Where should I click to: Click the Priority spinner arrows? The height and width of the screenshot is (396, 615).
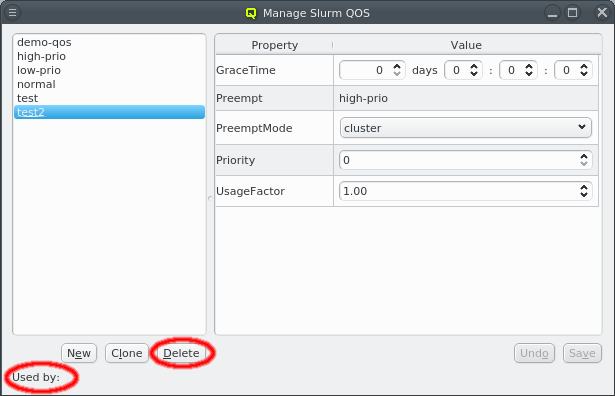(584, 160)
